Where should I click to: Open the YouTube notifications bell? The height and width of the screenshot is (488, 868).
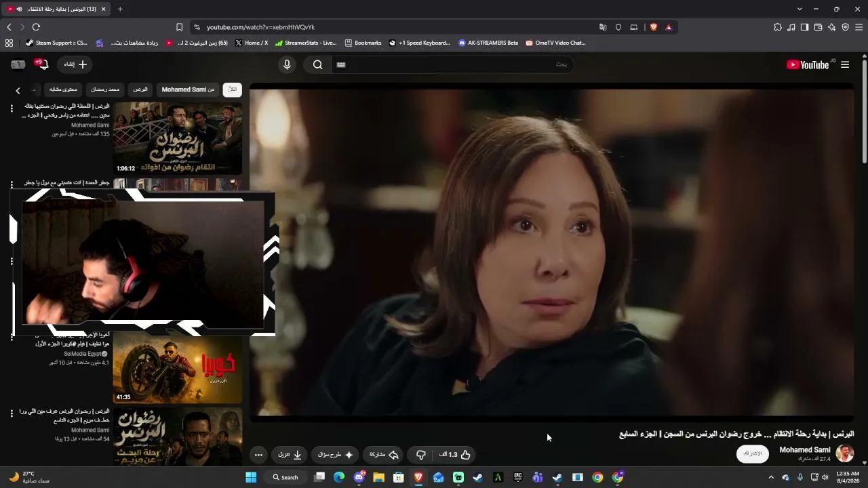(42, 64)
